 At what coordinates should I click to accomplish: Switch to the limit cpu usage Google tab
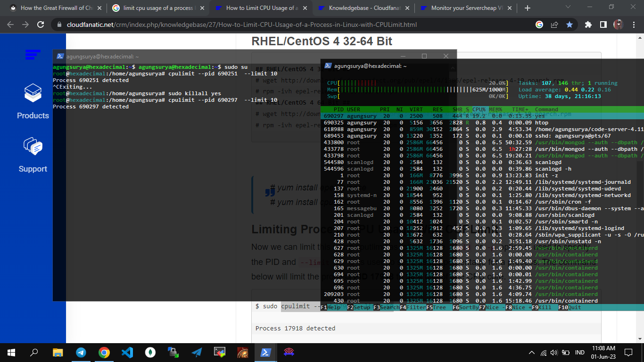158,8
